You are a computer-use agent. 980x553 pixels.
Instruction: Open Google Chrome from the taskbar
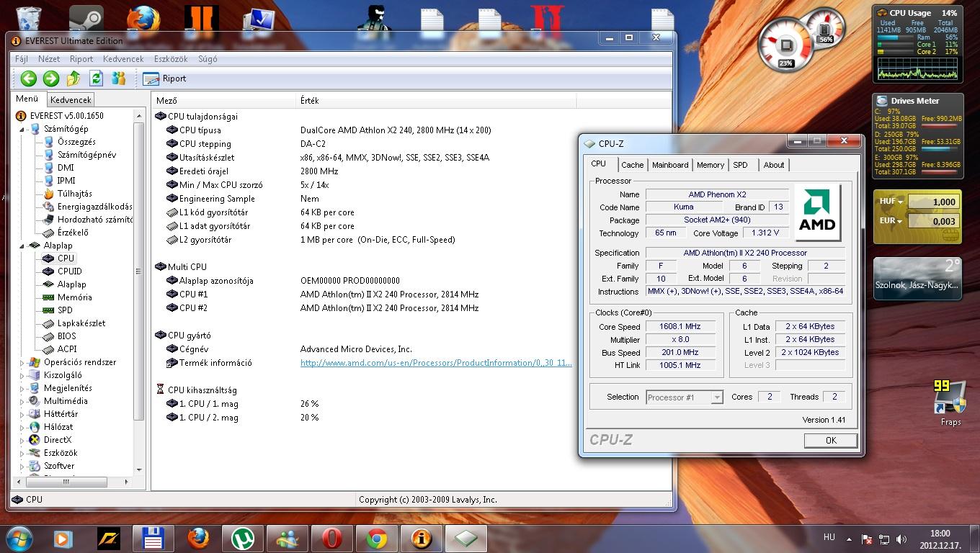pyautogui.click(x=376, y=538)
